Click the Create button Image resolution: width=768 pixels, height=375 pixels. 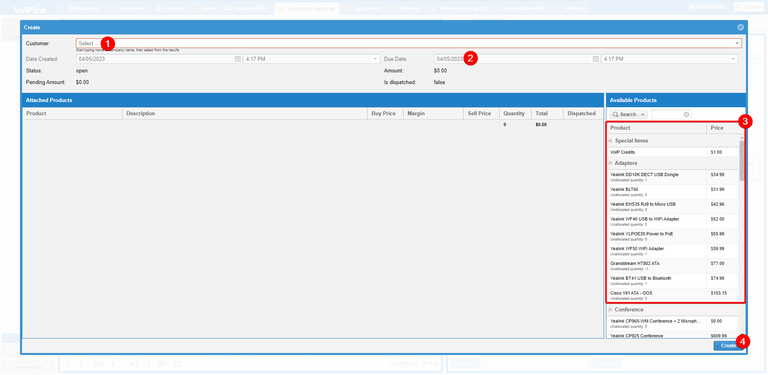point(727,346)
